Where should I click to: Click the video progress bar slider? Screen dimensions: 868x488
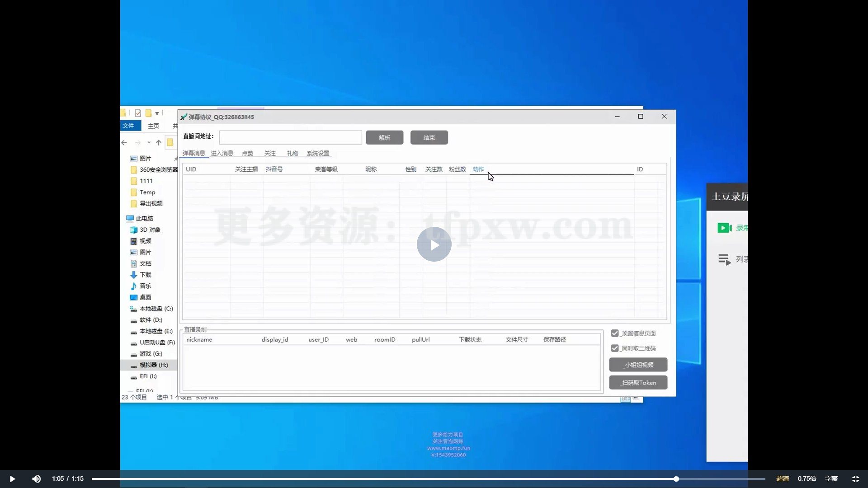click(676, 479)
